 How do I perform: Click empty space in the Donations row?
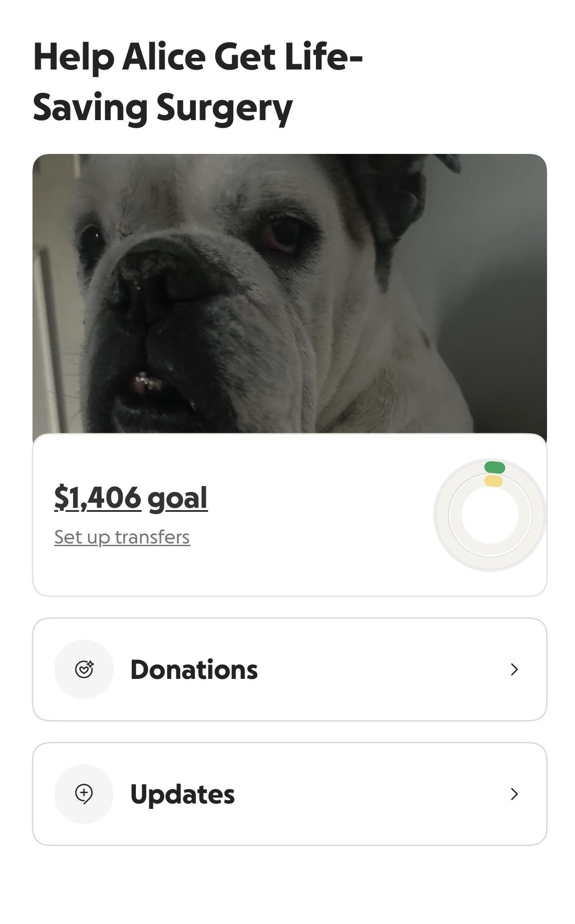click(x=384, y=669)
